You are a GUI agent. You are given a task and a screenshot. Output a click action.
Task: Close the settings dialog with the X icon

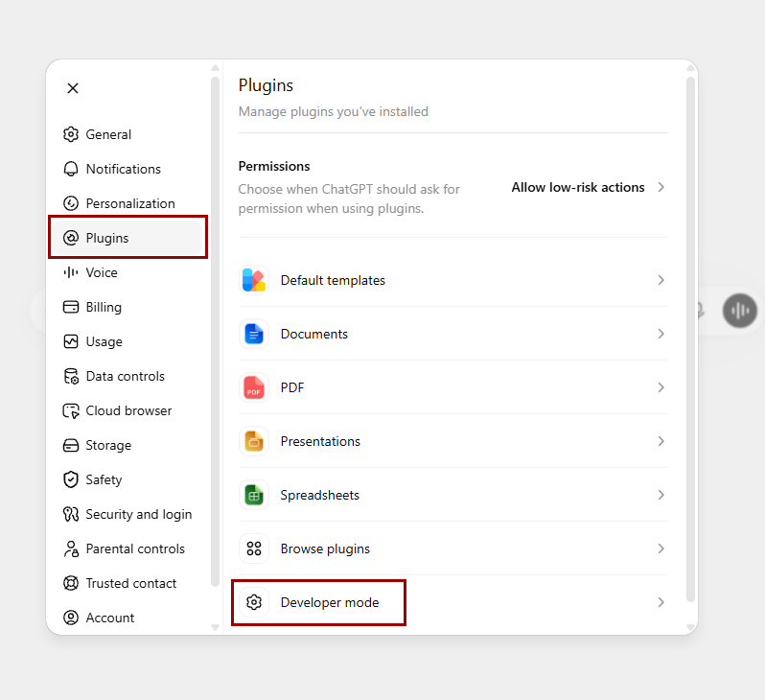click(x=73, y=88)
